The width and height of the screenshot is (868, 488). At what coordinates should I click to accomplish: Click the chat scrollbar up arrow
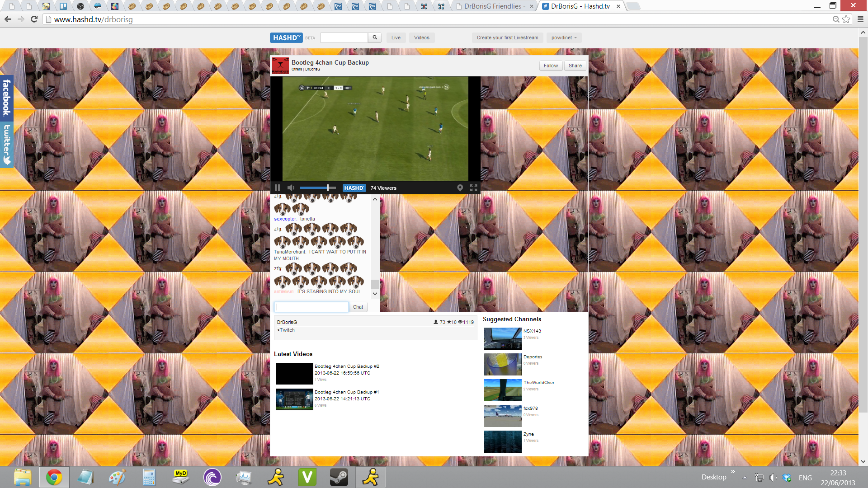pos(375,199)
